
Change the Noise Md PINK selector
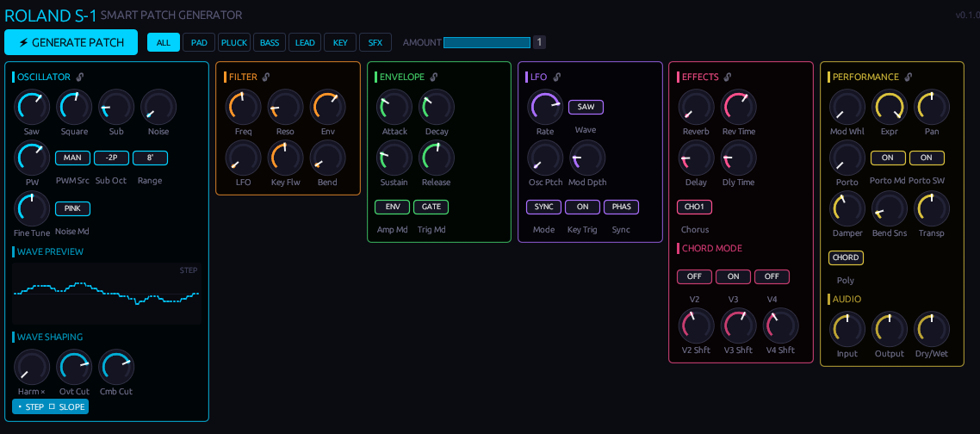pos(72,208)
